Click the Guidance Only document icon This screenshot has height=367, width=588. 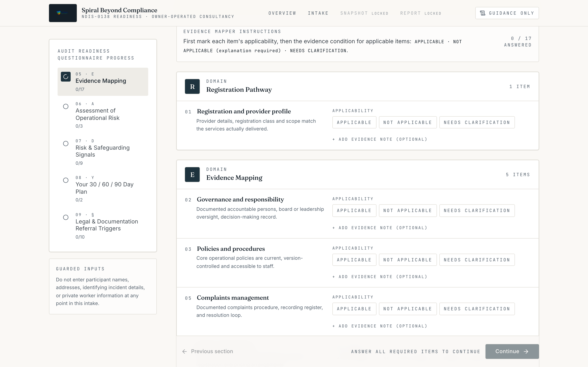483,13
